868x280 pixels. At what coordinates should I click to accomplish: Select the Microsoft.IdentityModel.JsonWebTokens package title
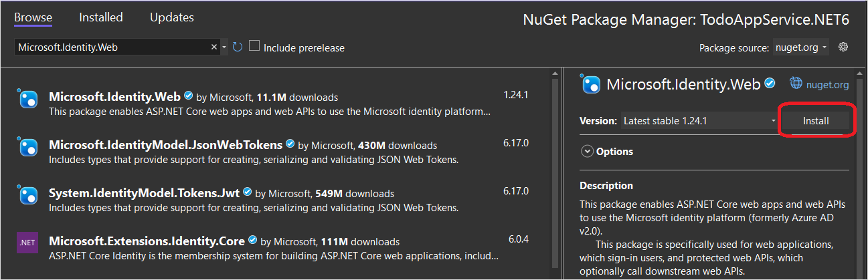pos(166,145)
